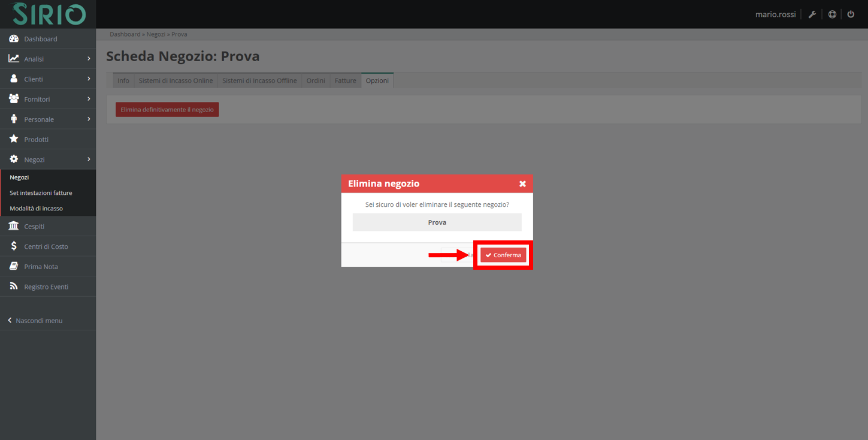868x440 pixels.
Task: Expand the Personale submenu chevron
Action: pos(89,119)
